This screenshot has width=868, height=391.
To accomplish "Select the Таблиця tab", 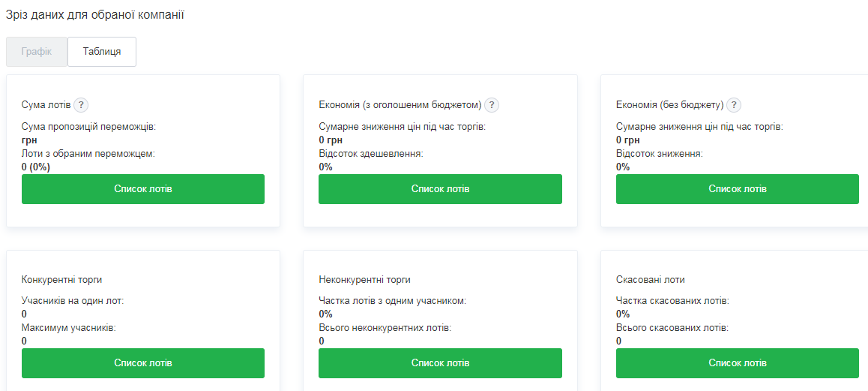I will click(x=102, y=52).
